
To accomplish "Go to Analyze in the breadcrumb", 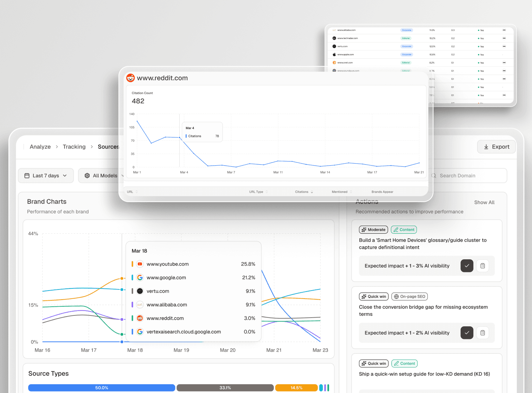I will click(40, 147).
